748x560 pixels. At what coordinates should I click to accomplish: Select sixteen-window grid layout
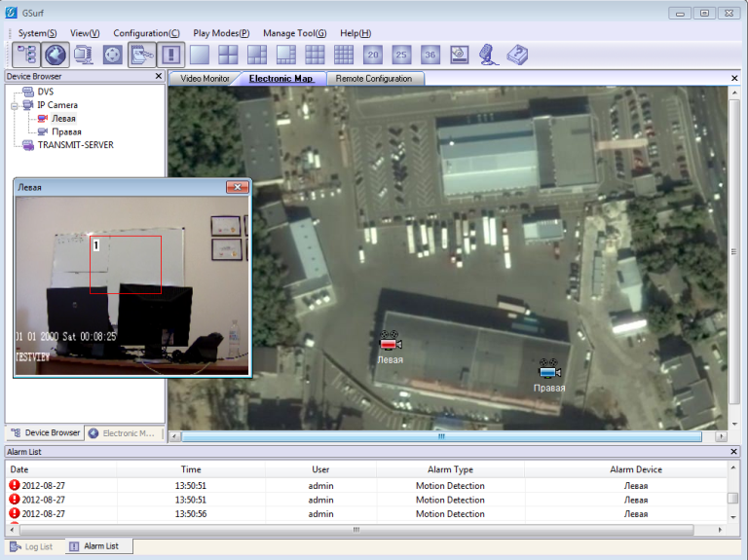coord(344,55)
